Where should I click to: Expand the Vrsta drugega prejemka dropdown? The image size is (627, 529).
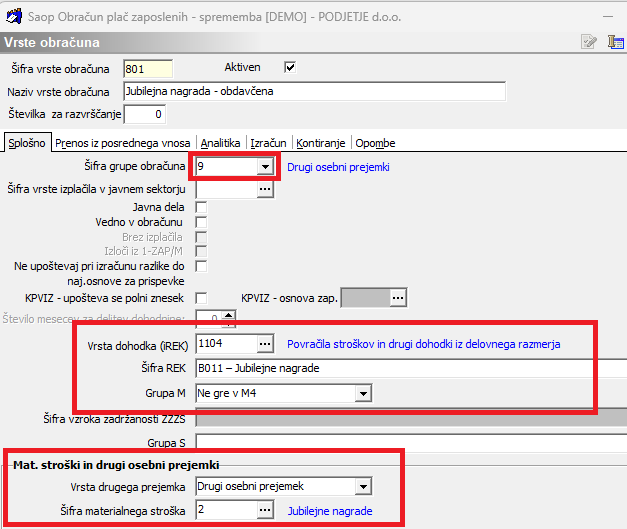363,487
